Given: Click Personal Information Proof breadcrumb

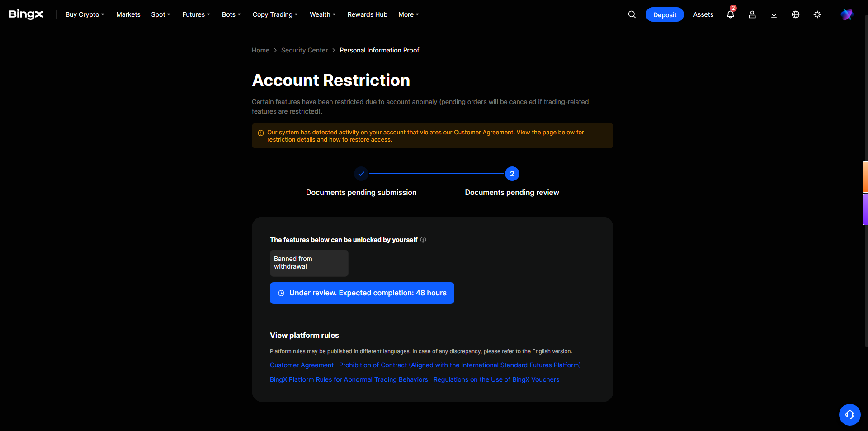Looking at the screenshot, I should (379, 50).
